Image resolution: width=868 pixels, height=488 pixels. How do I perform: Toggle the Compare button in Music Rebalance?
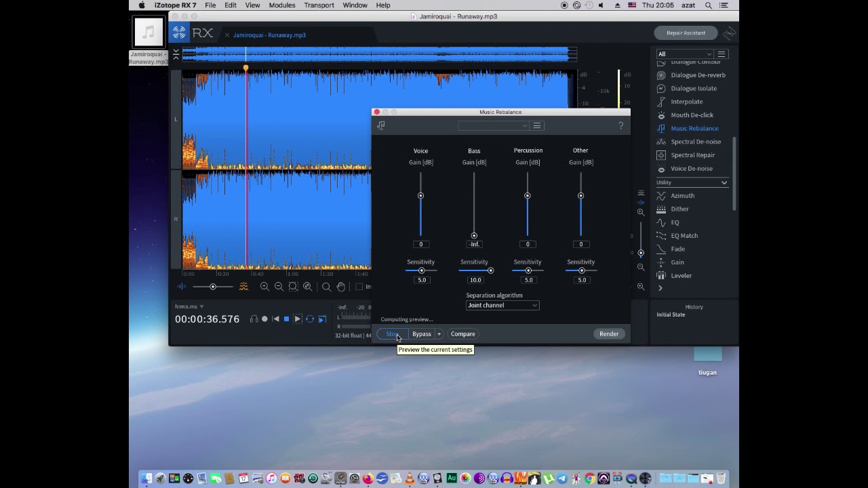[x=463, y=334]
